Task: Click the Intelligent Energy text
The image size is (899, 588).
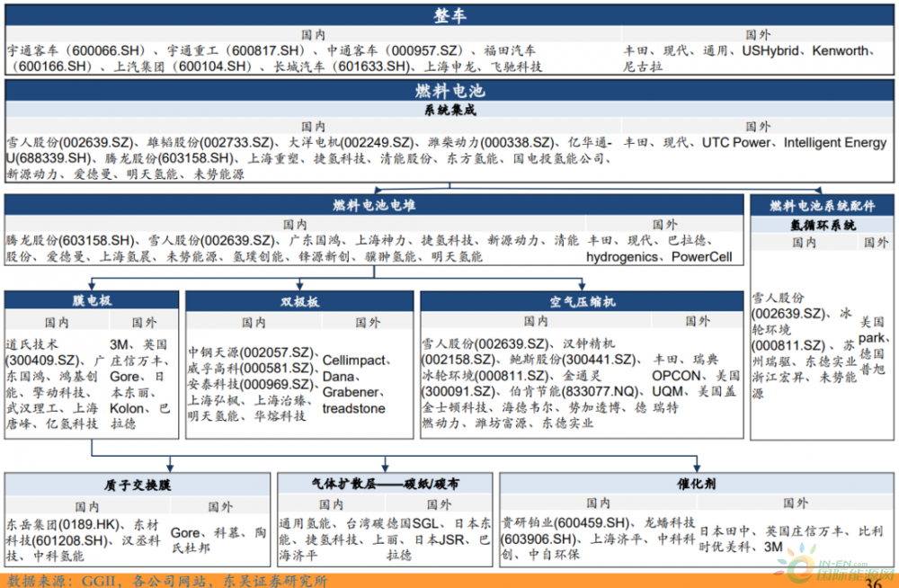Action: [x=834, y=142]
